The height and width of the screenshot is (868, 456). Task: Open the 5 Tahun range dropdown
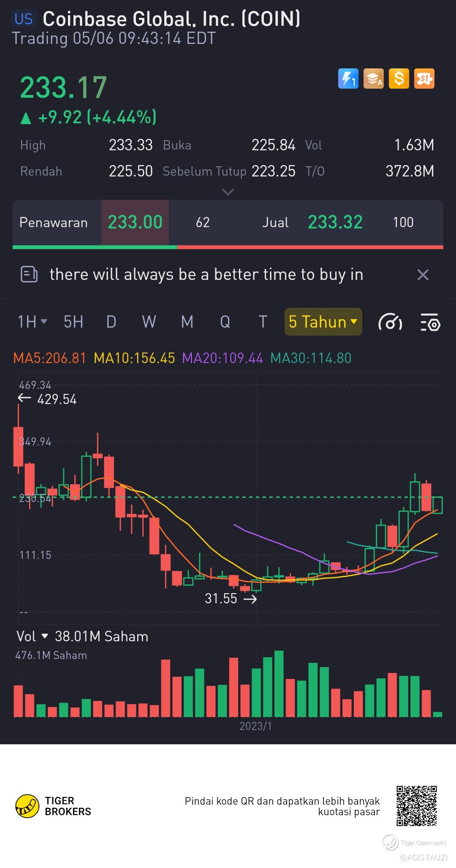(323, 322)
